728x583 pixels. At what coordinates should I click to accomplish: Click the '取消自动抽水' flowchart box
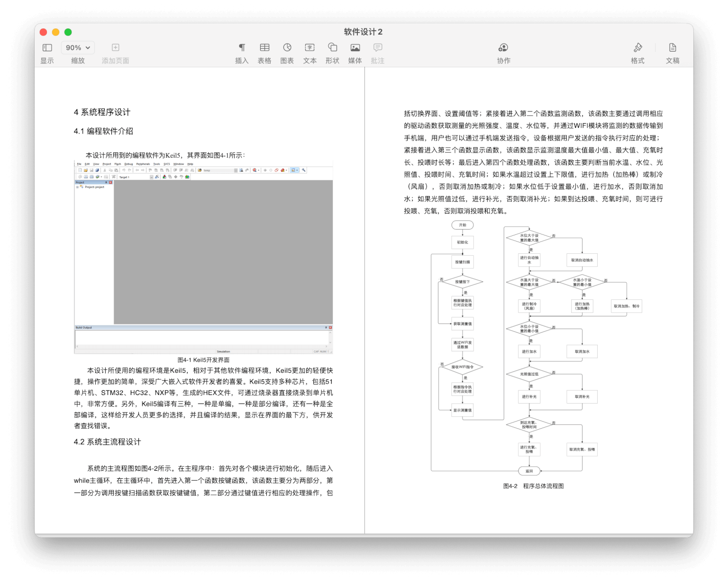[x=582, y=260]
